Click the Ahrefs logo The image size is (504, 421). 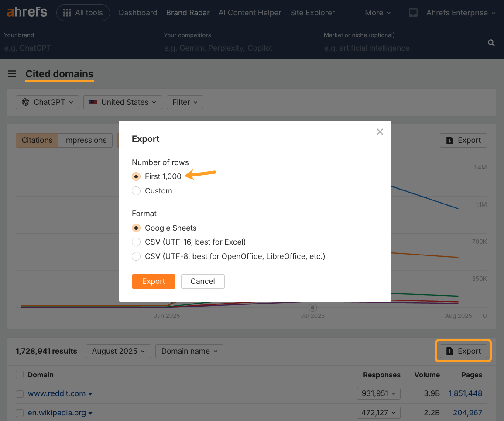coord(26,12)
